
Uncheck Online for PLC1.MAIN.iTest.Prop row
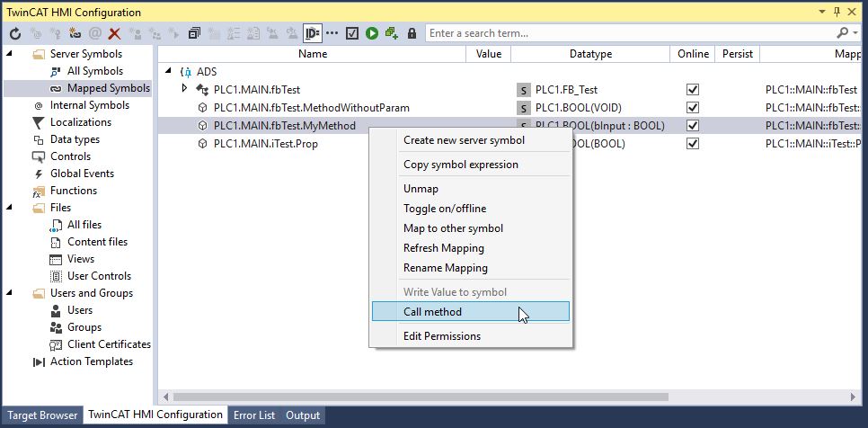(x=693, y=144)
